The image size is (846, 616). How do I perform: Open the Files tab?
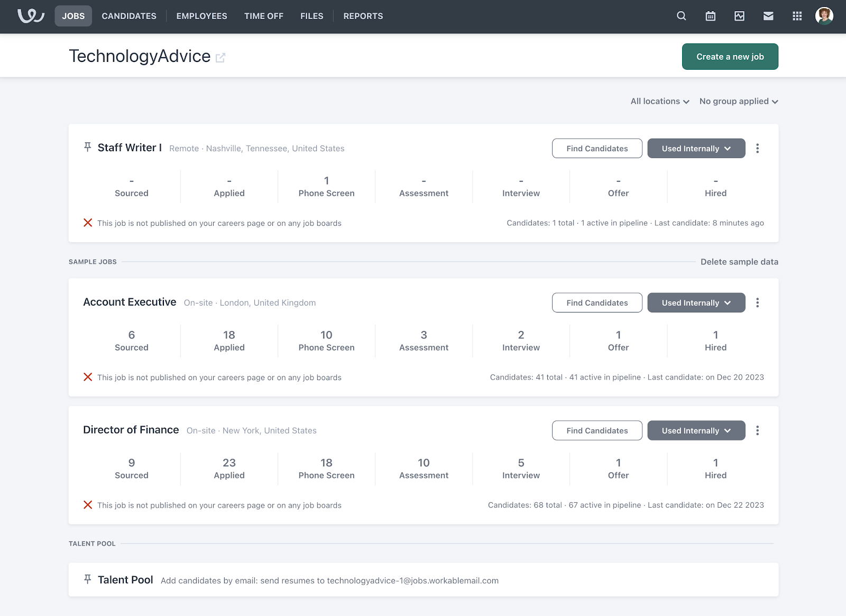pyautogui.click(x=312, y=16)
